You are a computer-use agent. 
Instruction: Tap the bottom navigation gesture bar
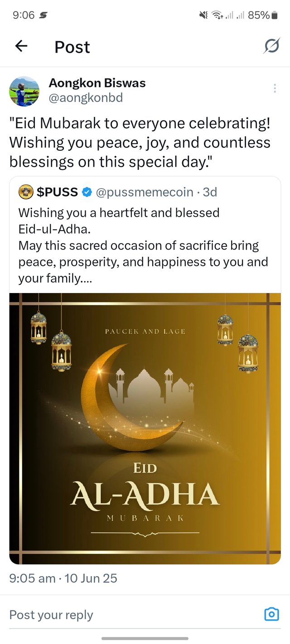coord(145,639)
